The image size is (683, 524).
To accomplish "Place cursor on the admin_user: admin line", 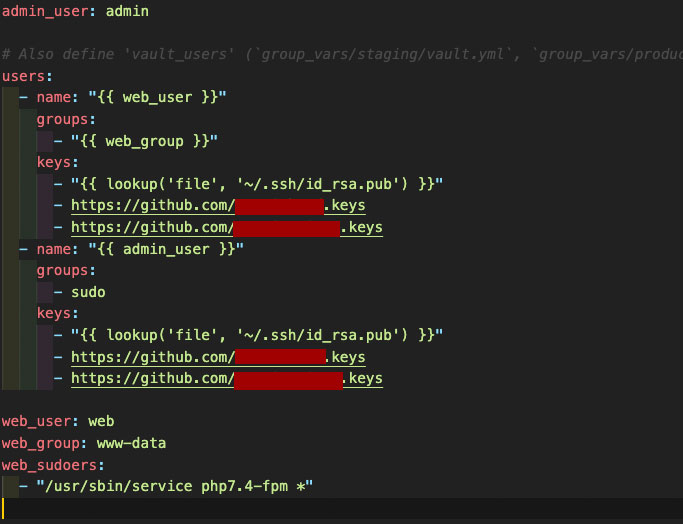I will click(75, 11).
